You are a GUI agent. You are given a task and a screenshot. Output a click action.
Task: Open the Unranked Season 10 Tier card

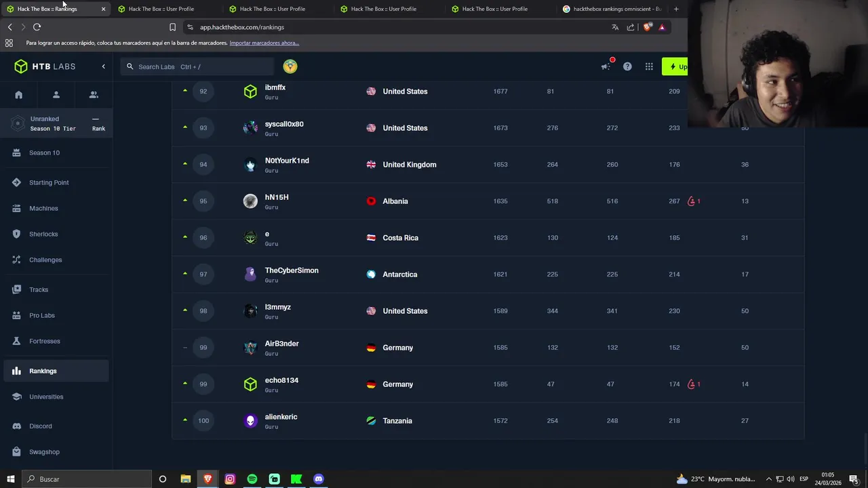[56, 123]
